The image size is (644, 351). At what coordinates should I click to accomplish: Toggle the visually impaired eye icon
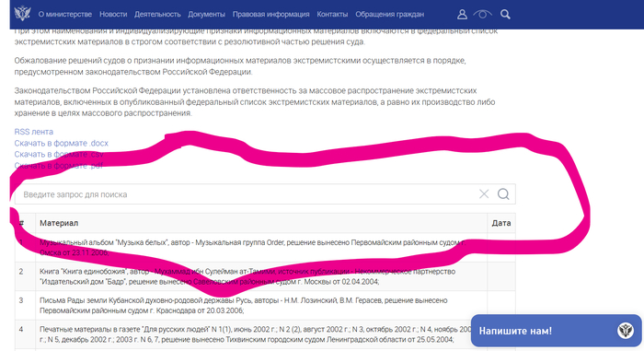[x=483, y=15]
